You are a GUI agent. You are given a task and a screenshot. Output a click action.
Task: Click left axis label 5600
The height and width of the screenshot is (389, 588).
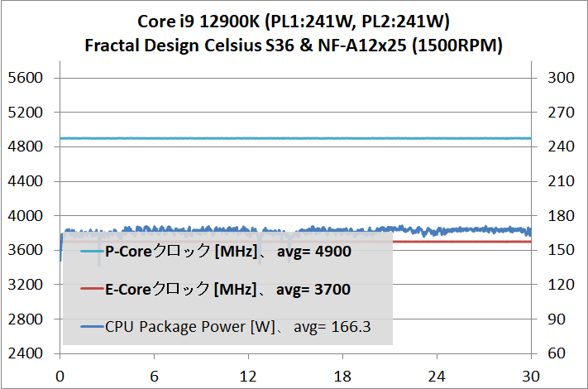[x=26, y=78]
